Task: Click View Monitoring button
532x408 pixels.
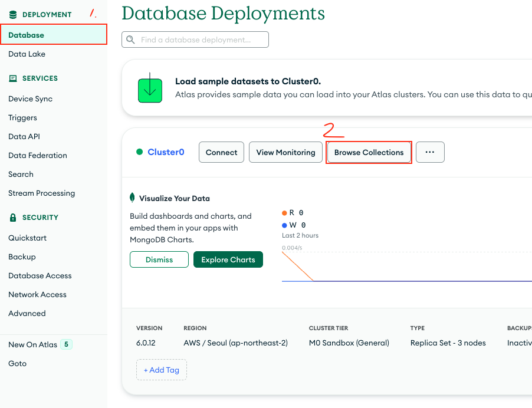Action: pyautogui.click(x=285, y=152)
